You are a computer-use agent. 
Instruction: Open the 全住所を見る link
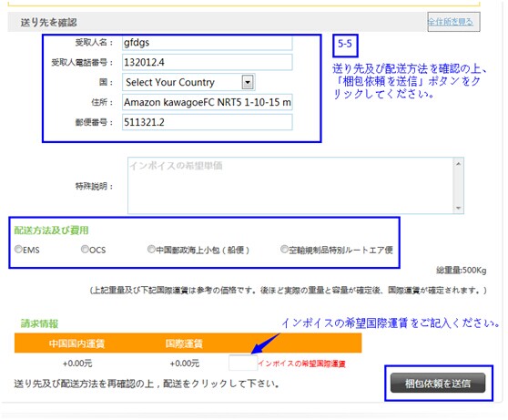coord(451,22)
